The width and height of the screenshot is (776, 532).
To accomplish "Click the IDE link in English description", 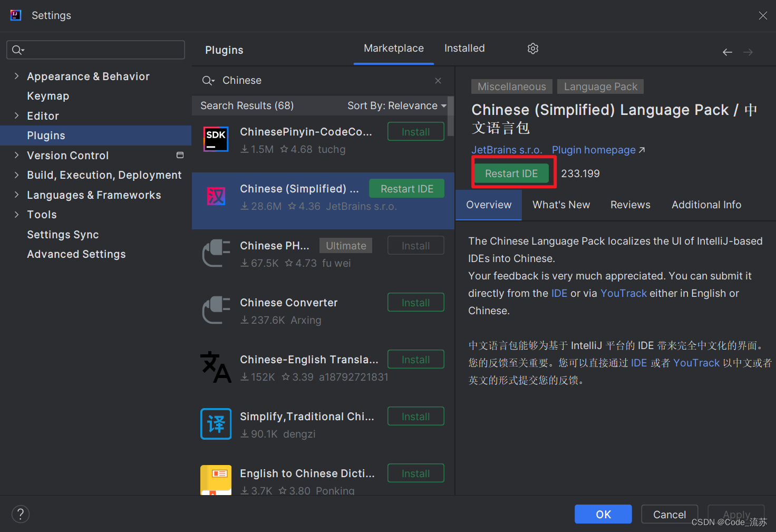I will tap(559, 293).
